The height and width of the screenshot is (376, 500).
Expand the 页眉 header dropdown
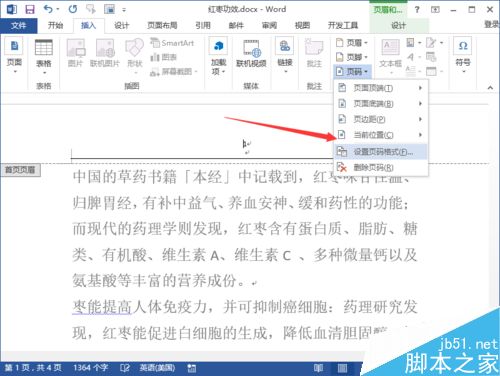point(352,43)
